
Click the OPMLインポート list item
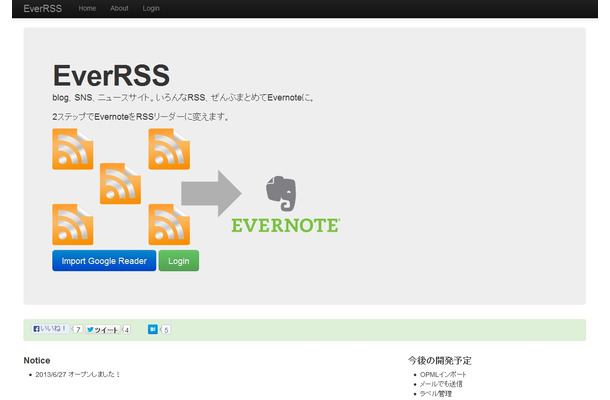(x=443, y=374)
